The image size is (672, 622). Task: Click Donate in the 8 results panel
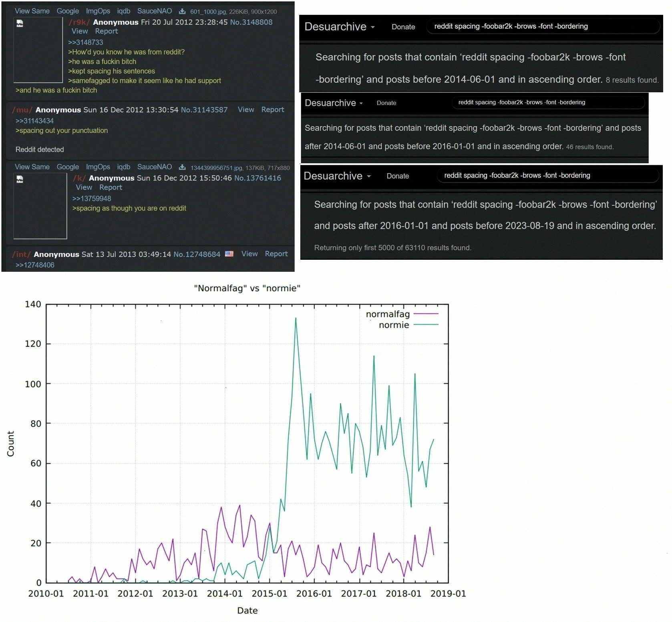pos(403,27)
